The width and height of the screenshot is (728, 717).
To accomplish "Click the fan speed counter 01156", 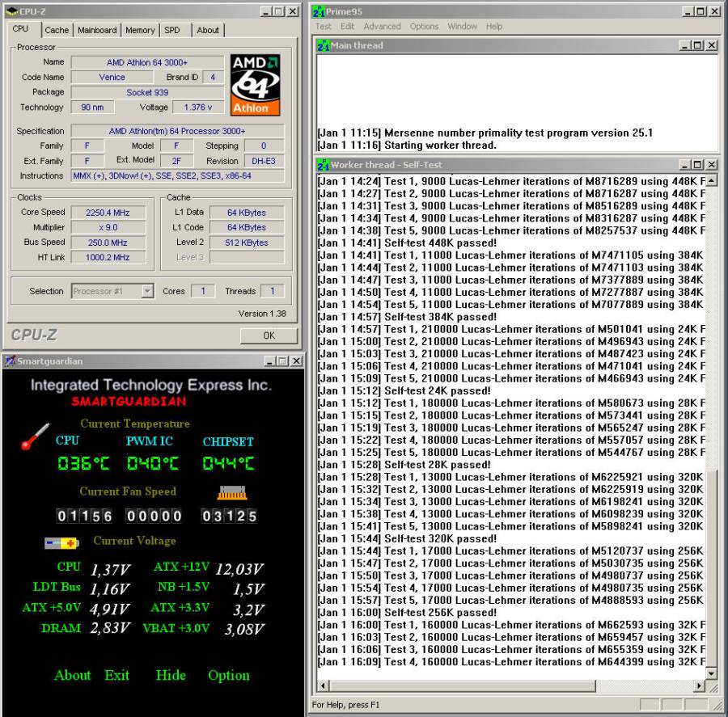I will (84, 516).
